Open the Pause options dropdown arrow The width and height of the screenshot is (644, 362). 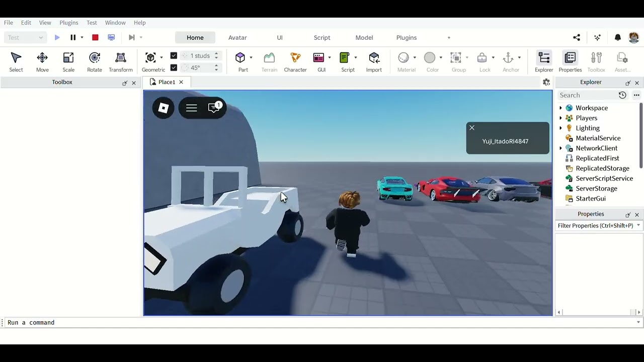82,38
